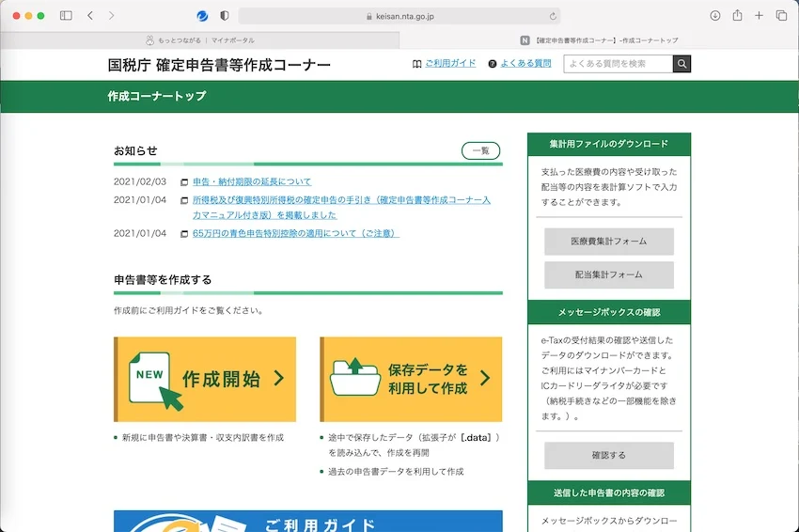799x532 pixels.
Task: Click the 国税庁 確定申告書等作成コーナー title
Action: (x=219, y=65)
